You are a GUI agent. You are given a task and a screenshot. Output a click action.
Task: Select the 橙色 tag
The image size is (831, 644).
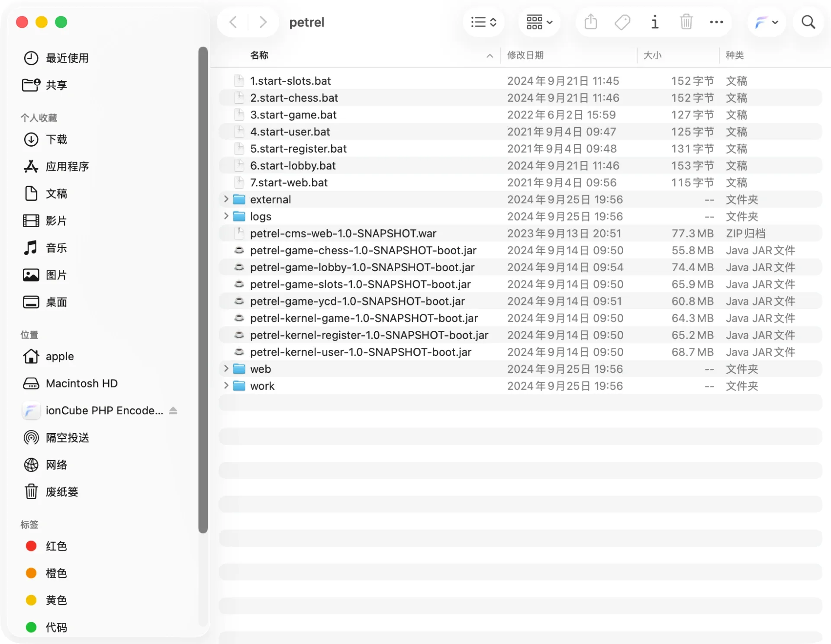coord(46,573)
